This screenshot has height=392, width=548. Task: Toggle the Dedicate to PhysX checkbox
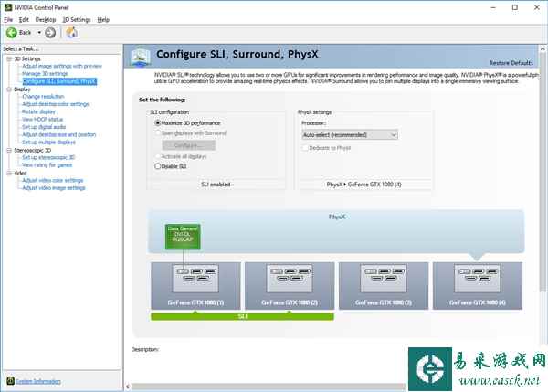[x=305, y=148]
